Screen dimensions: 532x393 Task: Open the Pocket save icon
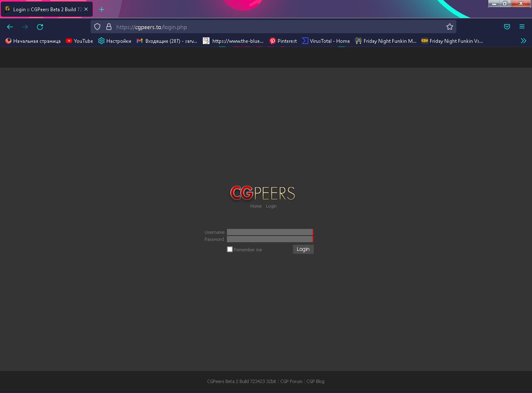pos(507,27)
